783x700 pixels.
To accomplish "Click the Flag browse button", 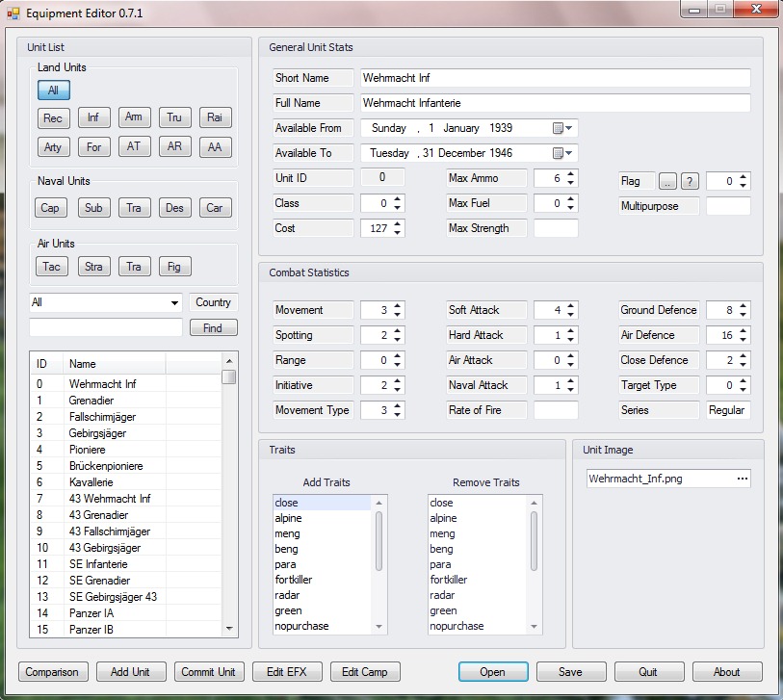I will point(667,181).
